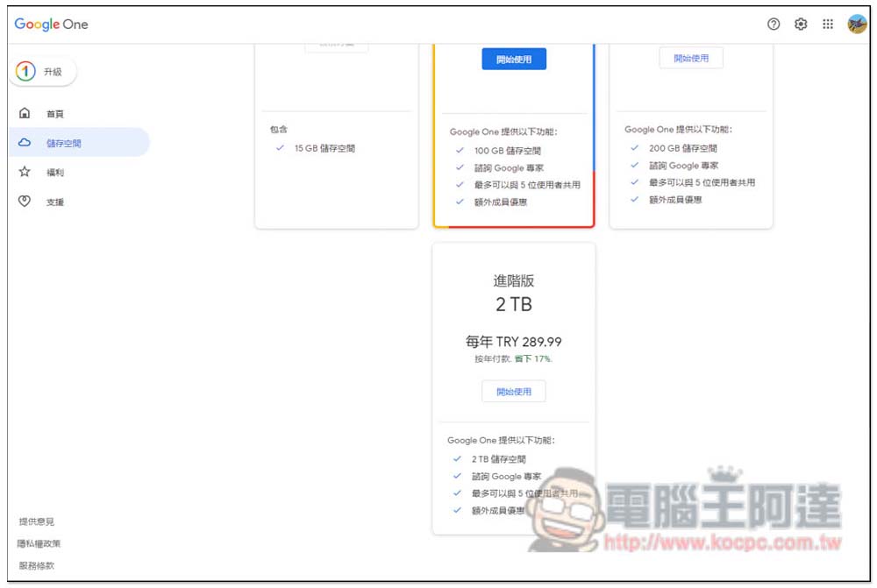Click 開始使用 button on 2 TB plan

[x=513, y=392]
